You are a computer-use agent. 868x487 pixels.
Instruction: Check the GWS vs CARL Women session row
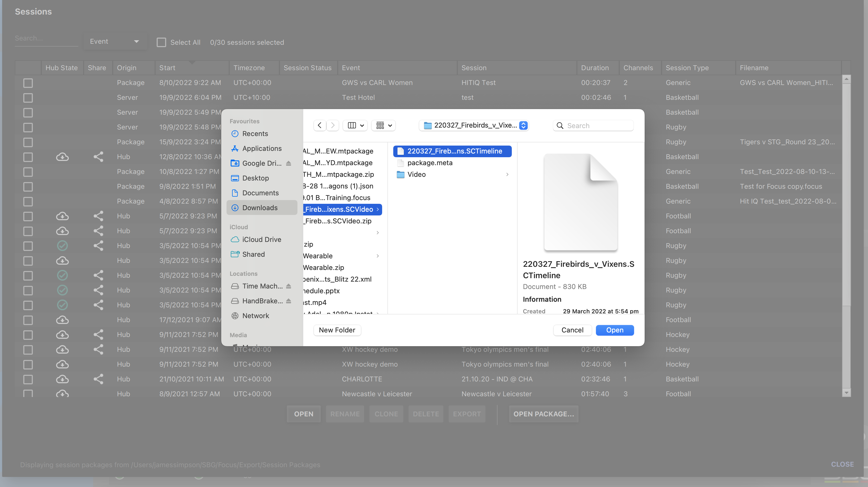(28, 83)
